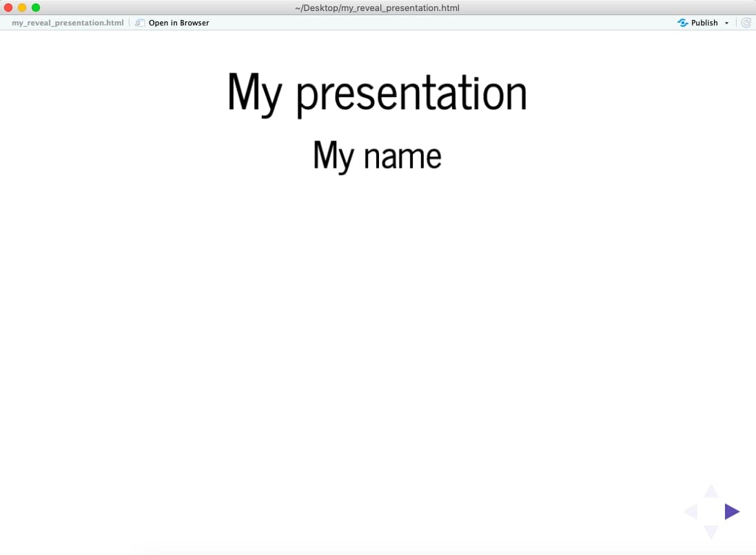Click the refresh preview icon
This screenshot has width=756, height=555.
tap(746, 22)
